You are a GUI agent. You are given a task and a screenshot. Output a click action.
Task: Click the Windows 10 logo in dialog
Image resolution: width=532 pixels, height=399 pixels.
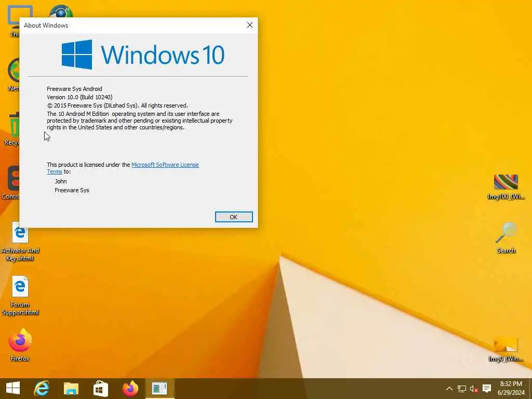143,54
